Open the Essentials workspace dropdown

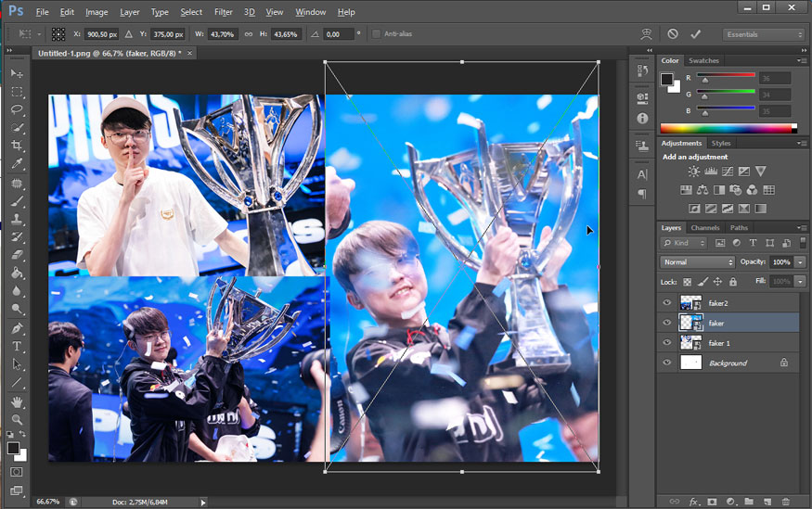point(764,34)
